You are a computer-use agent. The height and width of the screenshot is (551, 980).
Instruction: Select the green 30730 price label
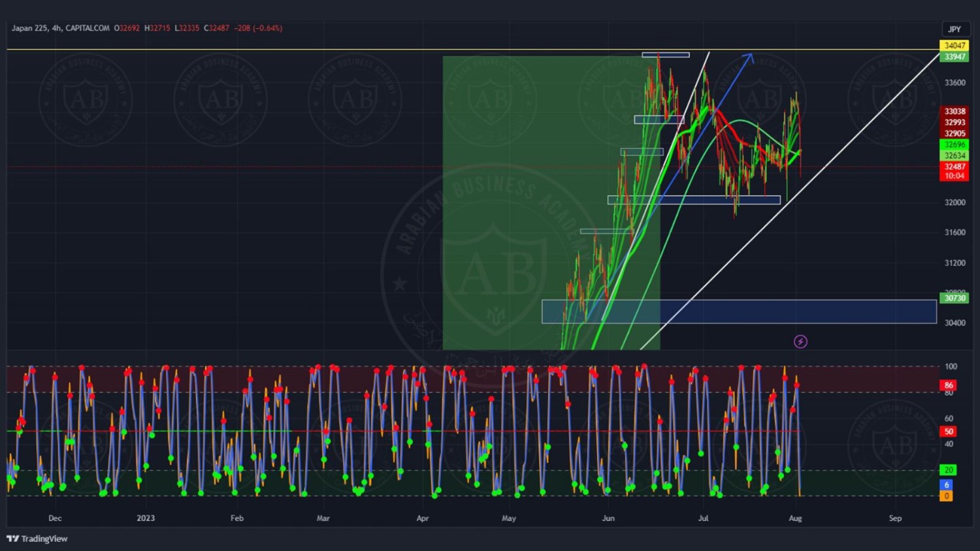point(955,298)
